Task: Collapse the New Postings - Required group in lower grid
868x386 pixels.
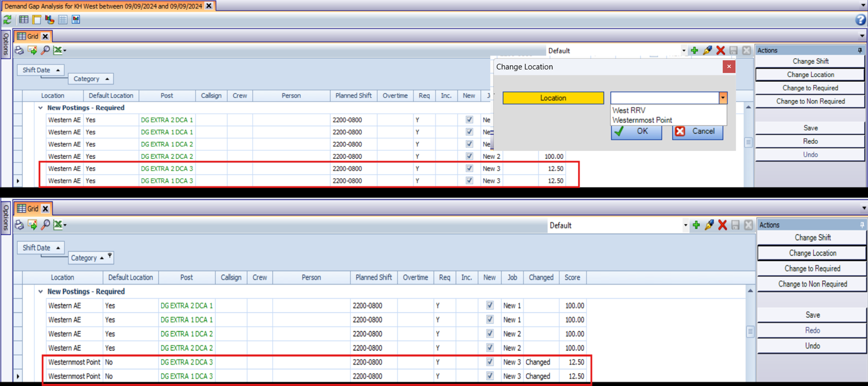Action: (x=41, y=292)
